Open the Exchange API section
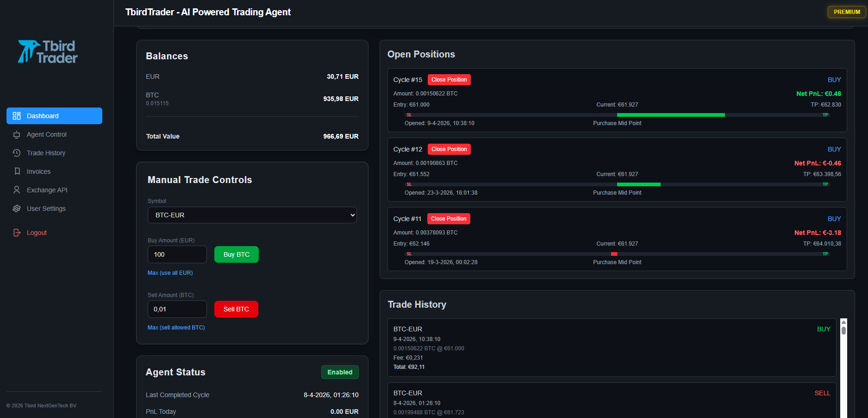The height and width of the screenshot is (418, 868). pos(54,190)
